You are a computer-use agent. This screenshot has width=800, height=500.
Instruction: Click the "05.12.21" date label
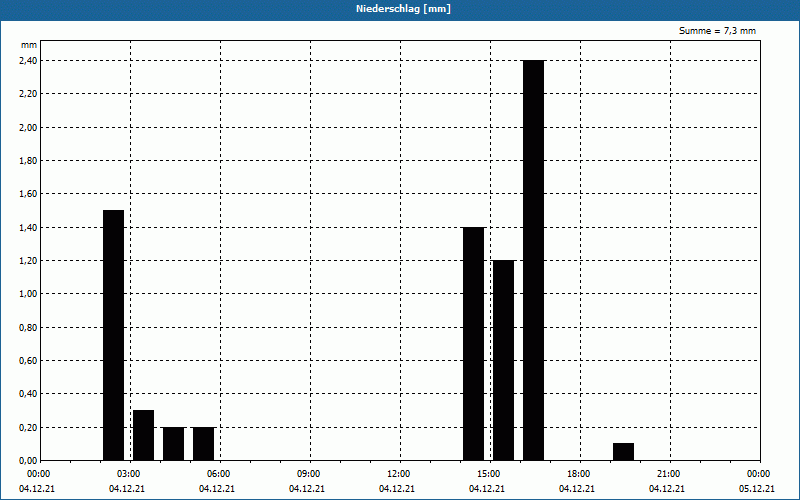point(757,489)
